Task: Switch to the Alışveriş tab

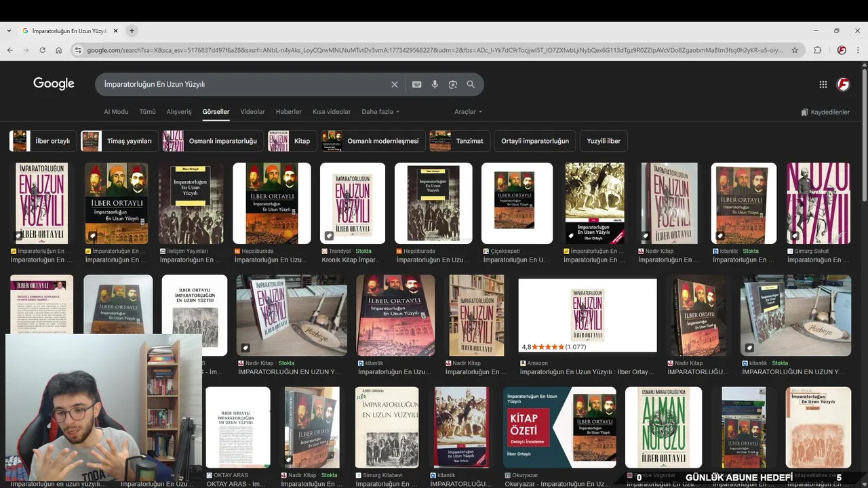Action: tap(179, 112)
